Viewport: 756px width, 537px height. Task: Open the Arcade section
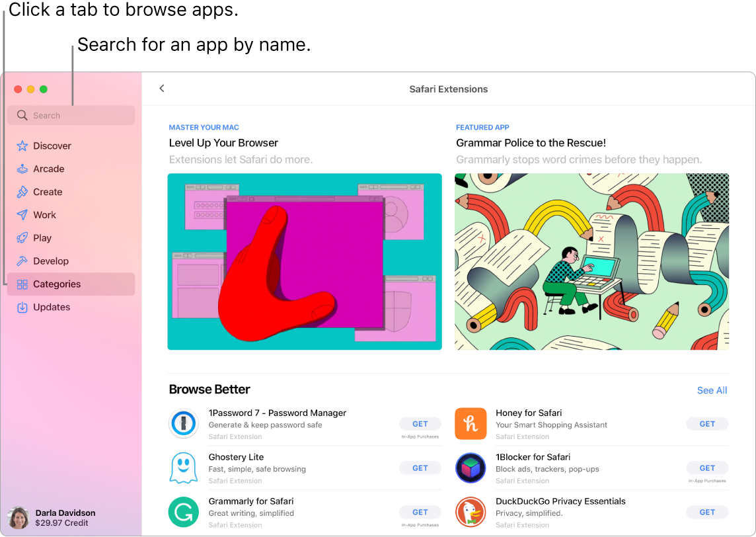(x=48, y=169)
